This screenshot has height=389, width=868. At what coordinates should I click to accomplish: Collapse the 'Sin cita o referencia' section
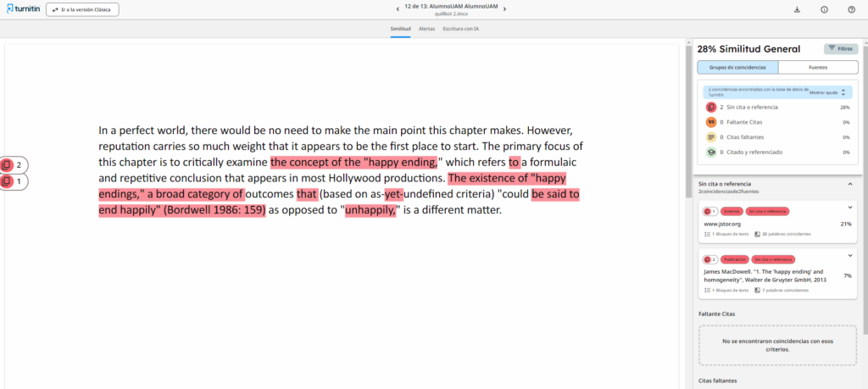tap(850, 184)
